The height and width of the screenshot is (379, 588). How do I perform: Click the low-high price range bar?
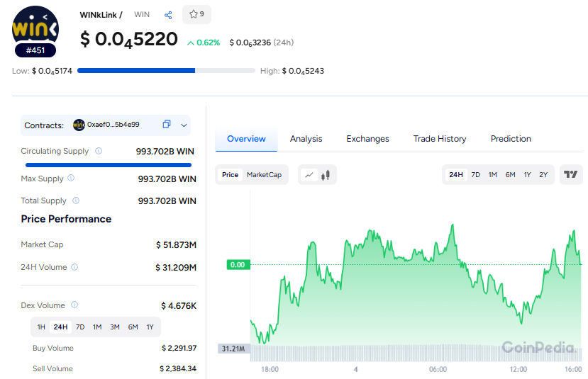(166, 71)
